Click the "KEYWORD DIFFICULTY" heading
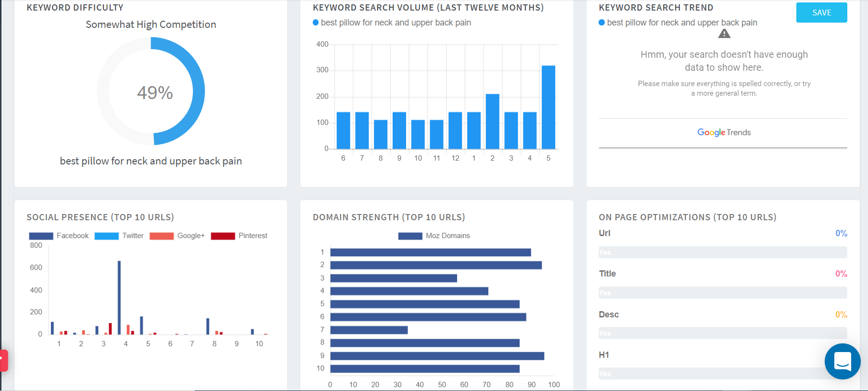This screenshot has width=868, height=391. tap(75, 8)
